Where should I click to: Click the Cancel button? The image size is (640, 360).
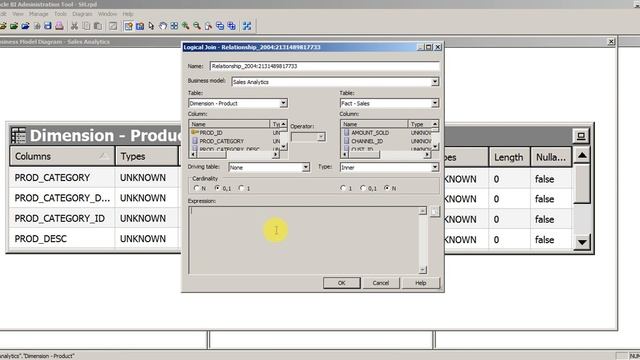380,283
